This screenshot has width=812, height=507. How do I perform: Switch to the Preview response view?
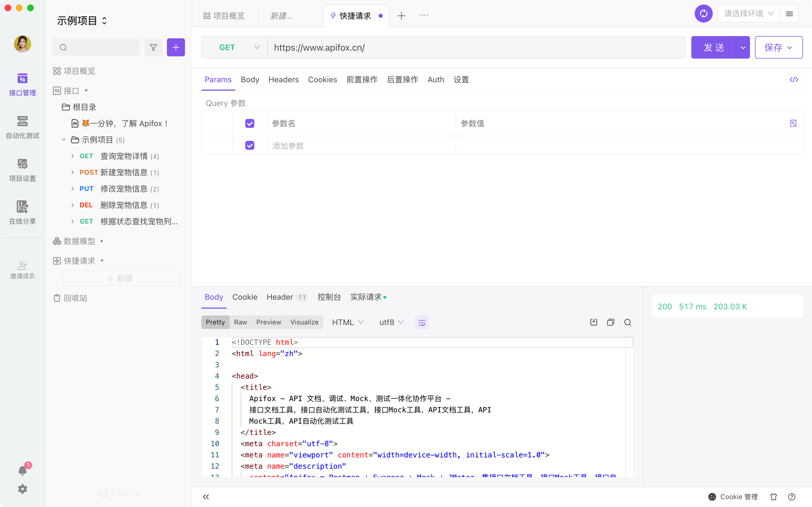[x=268, y=322]
